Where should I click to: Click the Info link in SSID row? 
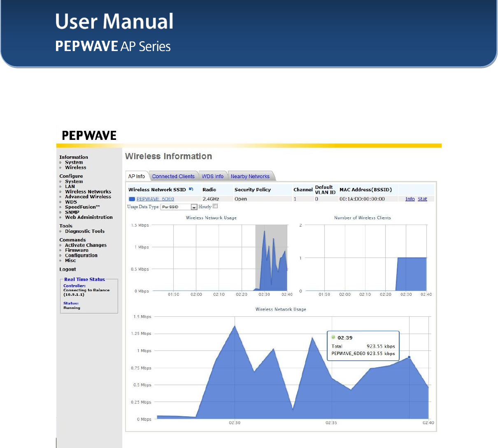tap(410, 199)
